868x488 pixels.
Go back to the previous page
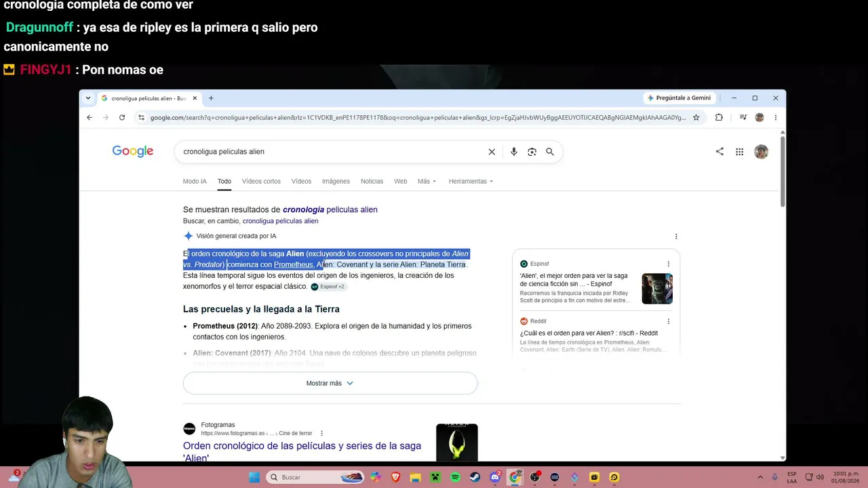point(90,117)
